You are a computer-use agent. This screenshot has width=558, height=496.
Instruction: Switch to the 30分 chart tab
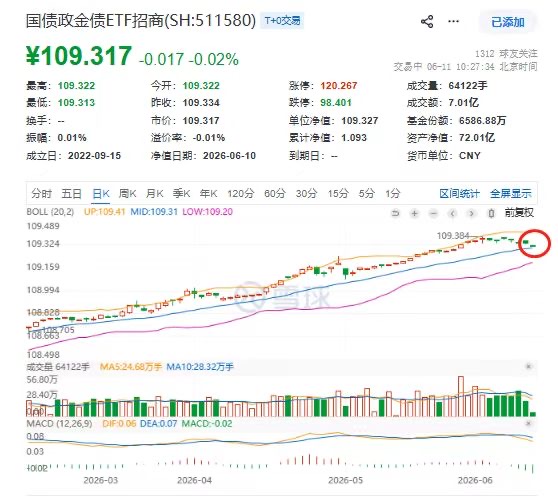tap(306, 194)
